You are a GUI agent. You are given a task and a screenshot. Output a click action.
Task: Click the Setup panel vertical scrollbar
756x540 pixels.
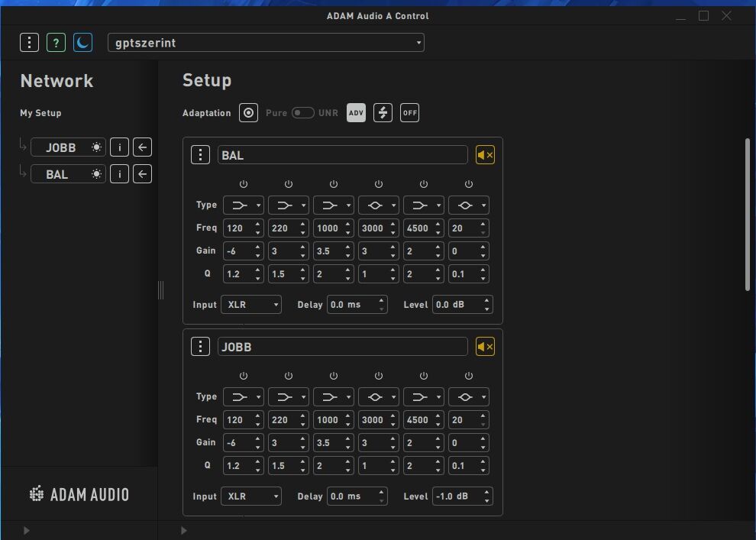[748, 215]
